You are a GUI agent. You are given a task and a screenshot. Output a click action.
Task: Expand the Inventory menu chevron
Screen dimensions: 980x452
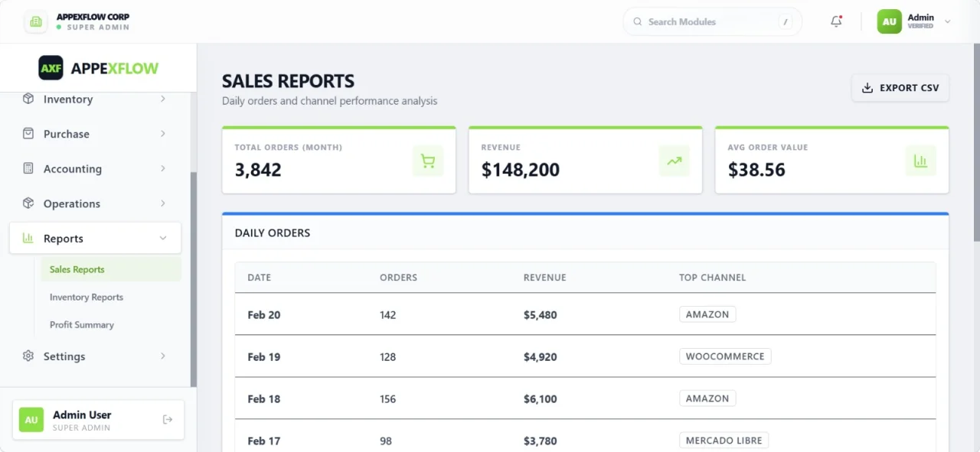[163, 99]
